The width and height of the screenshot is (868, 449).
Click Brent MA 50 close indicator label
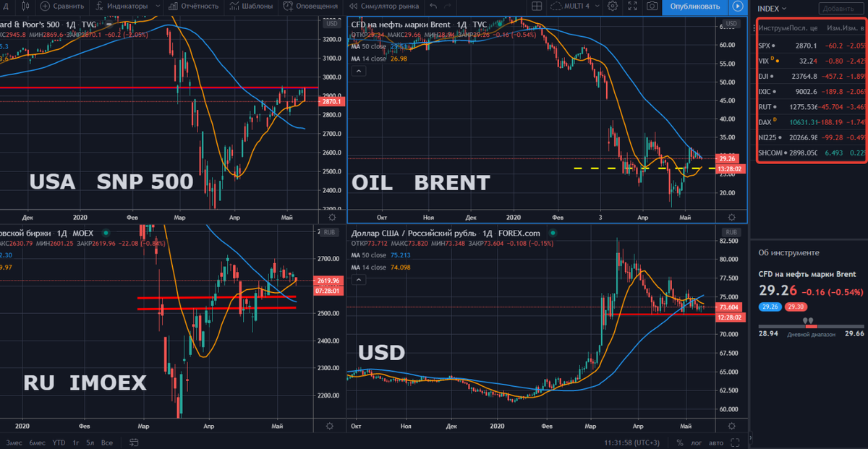point(369,46)
